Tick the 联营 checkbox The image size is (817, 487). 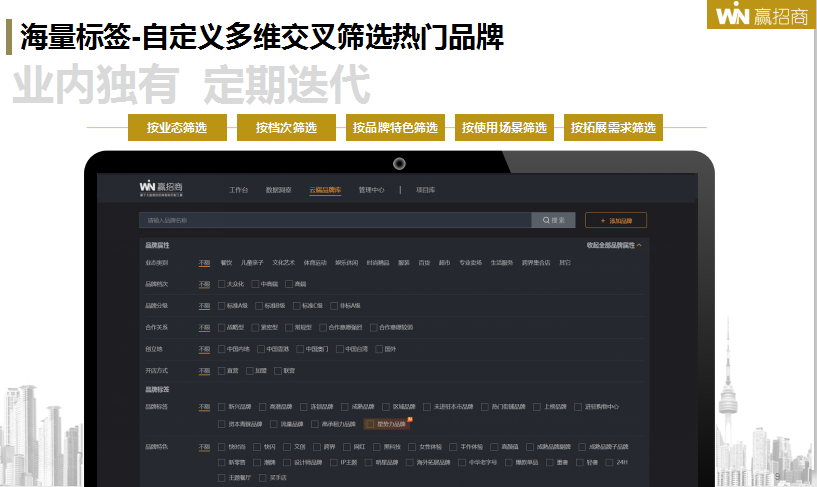(278, 371)
